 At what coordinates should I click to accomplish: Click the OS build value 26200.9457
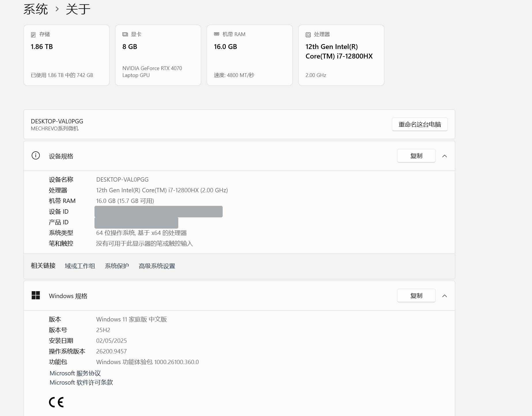[111, 351]
